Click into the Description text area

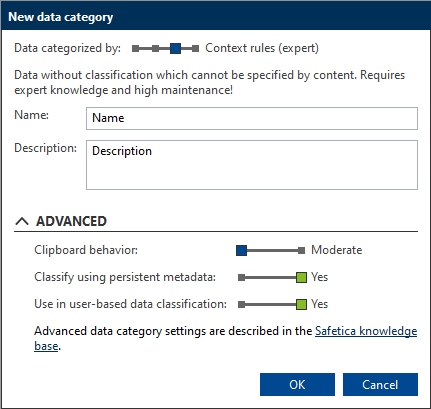(252, 165)
